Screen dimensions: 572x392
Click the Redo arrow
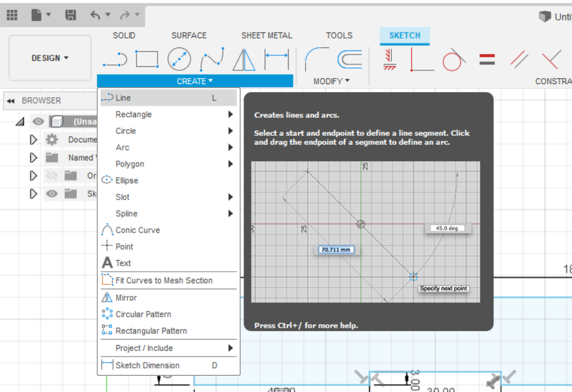(125, 15)
